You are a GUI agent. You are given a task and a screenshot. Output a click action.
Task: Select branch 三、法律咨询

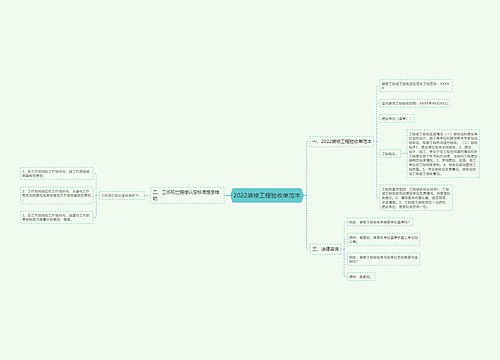[x=325, y=249]
